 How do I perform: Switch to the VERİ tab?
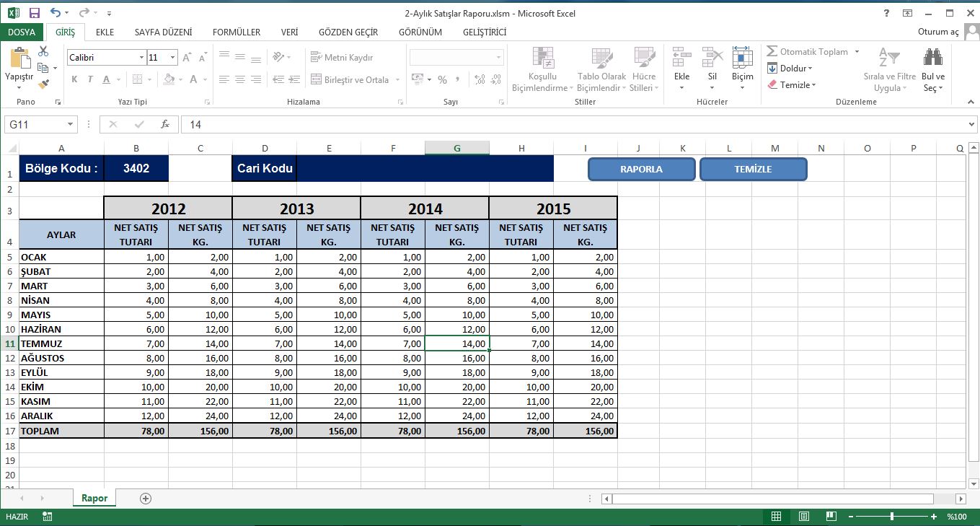coord(289,32)
